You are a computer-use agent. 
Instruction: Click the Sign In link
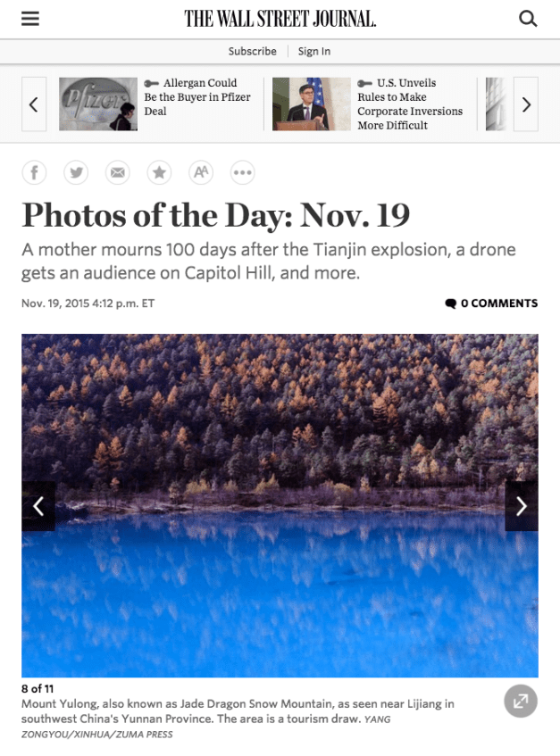coord(314,51)
